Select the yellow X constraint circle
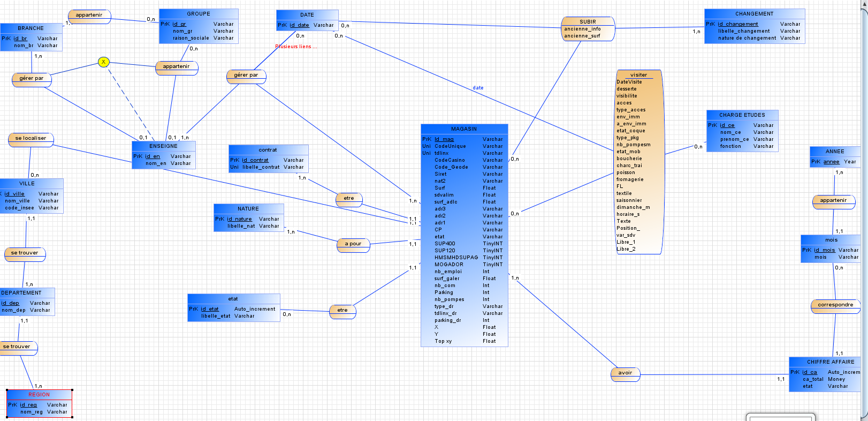868x421 pixels. click(x=103, y=62)
